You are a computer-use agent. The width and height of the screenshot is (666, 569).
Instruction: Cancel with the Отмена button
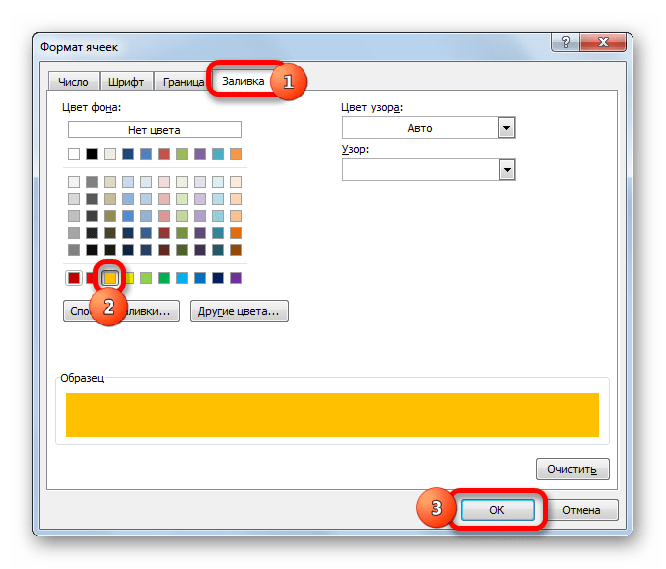[x=581, y=510]
